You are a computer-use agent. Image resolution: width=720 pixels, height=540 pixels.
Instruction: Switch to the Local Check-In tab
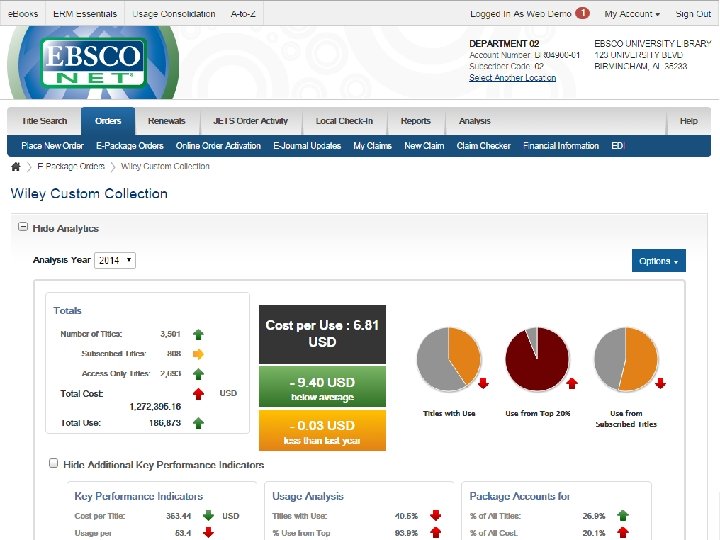tap(344, 121)
